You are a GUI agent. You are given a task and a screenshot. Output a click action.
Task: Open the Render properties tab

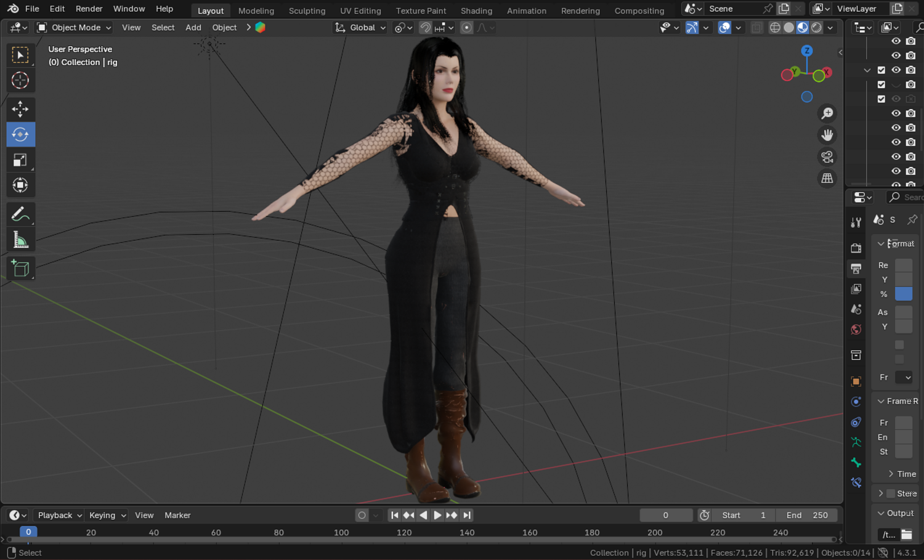(856, 248)
